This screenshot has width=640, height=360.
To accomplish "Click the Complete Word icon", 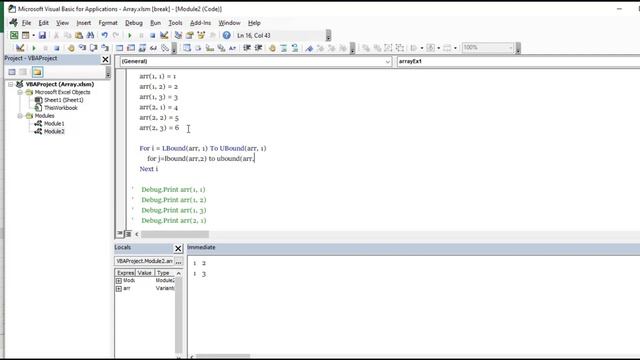I will [x=233, y=48].
